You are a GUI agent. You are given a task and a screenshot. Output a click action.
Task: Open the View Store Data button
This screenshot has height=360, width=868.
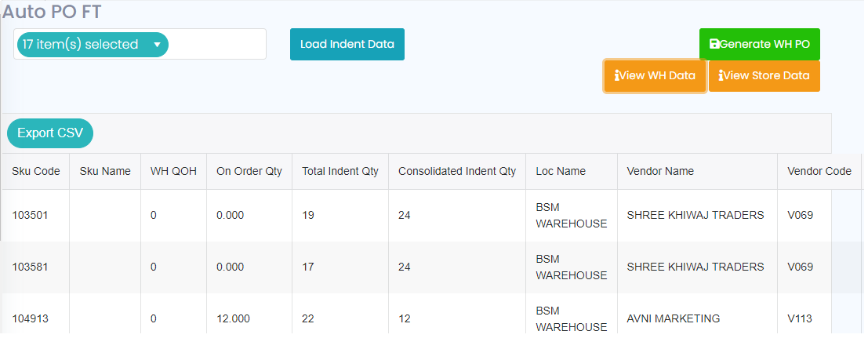coord(764,76)
